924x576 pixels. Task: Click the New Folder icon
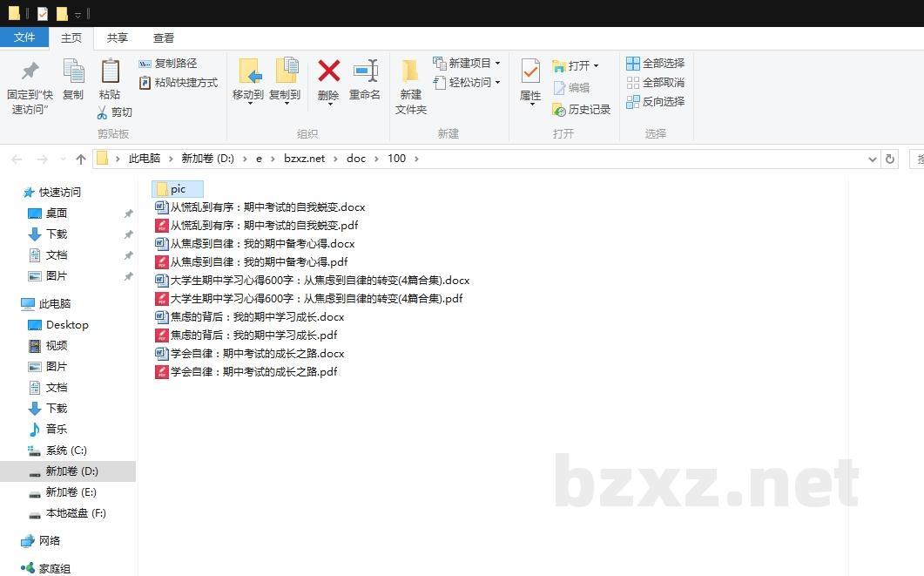point(410,71)
